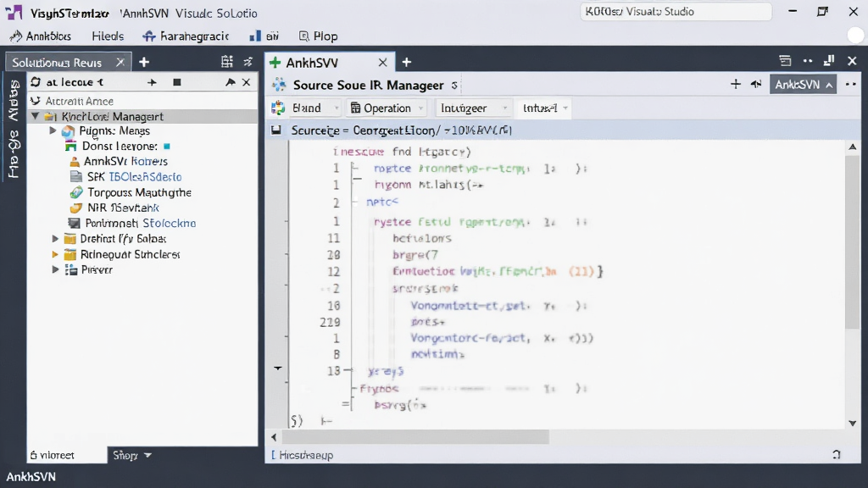Pin the solution panel
Image resolution: width=868 pixels, height=488 pixels.
click(231, 82)
